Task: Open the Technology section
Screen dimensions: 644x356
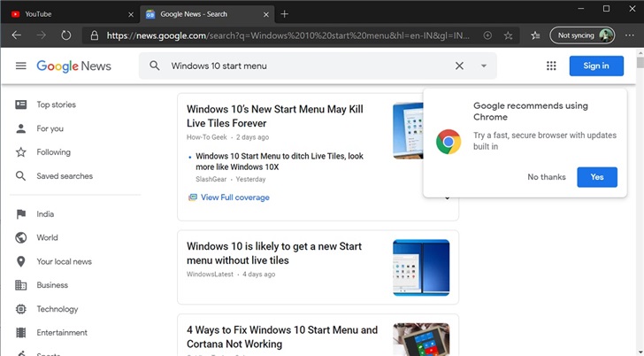Action: tap(57, 309)
